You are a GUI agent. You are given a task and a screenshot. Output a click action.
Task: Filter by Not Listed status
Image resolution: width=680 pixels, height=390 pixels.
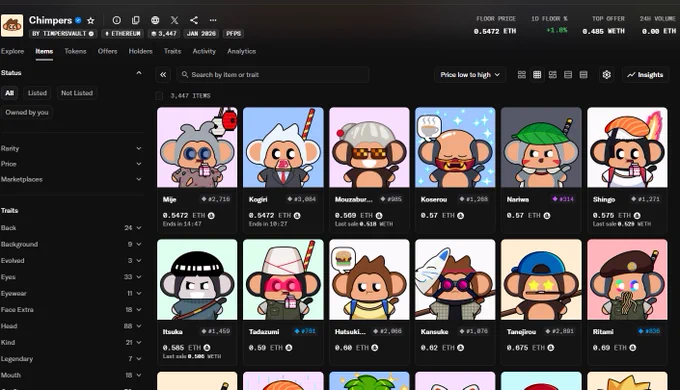(77, 93)
